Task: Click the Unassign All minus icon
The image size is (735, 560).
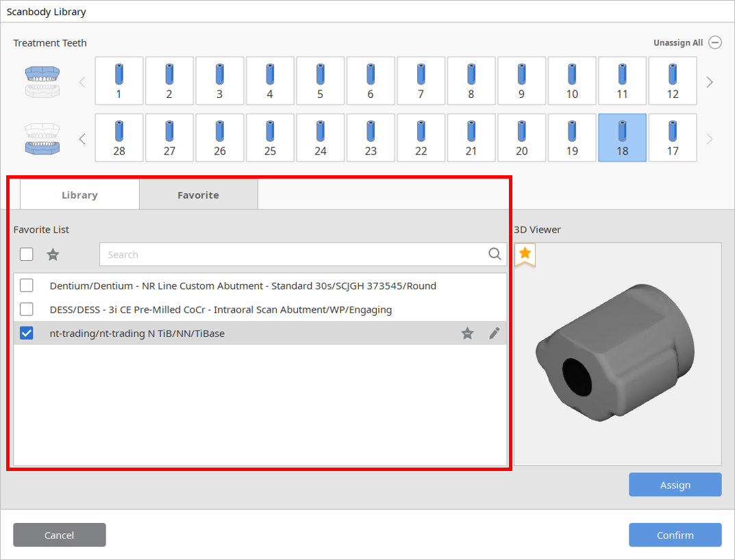Action: pos(715,42)
